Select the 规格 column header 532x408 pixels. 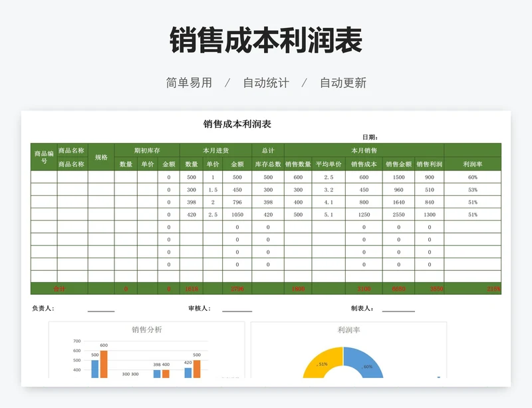click(101, 157)
